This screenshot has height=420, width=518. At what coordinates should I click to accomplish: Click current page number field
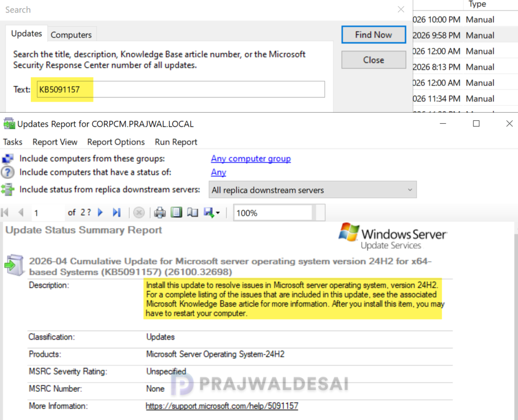(x=48, y=213)
